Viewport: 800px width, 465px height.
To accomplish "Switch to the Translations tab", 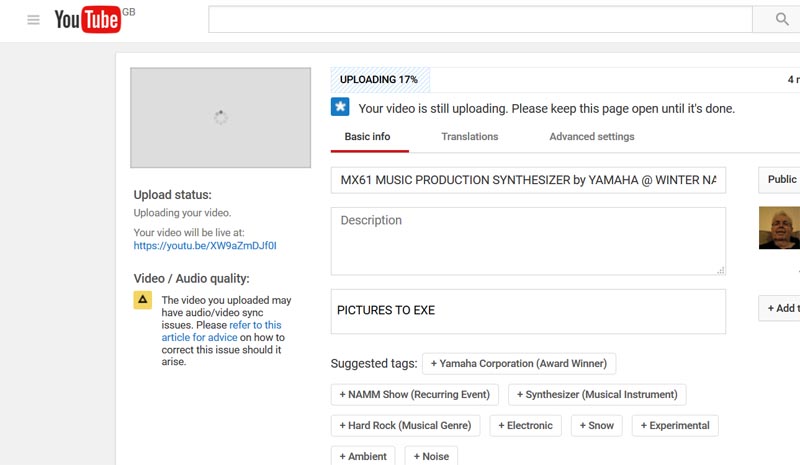I will click(x=469, y=137).
